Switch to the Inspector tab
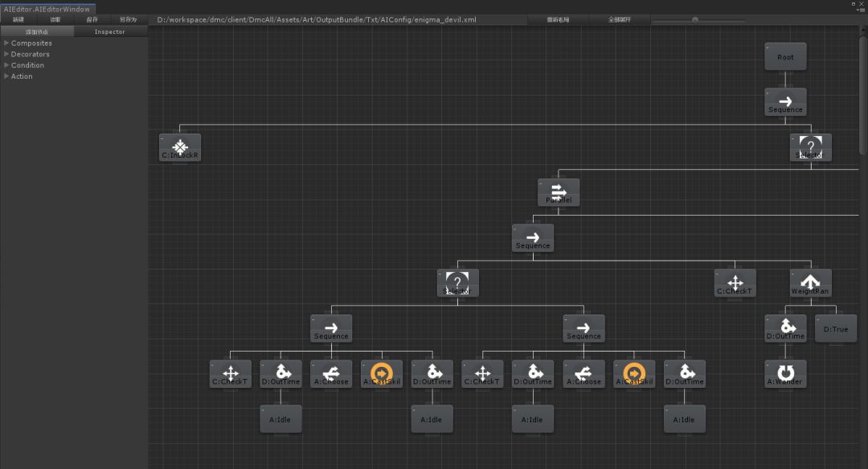The height and width of the screenshot is (469, 868). tap(110, 31)
